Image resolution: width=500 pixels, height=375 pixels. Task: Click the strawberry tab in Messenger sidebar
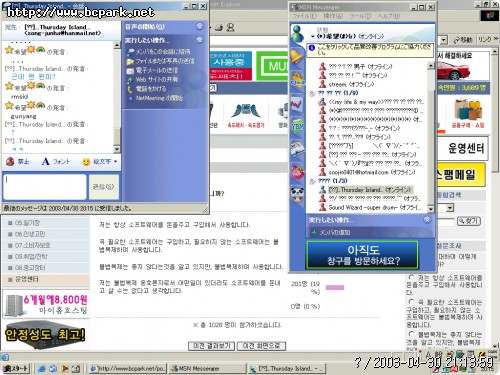[x=297, y=172]
